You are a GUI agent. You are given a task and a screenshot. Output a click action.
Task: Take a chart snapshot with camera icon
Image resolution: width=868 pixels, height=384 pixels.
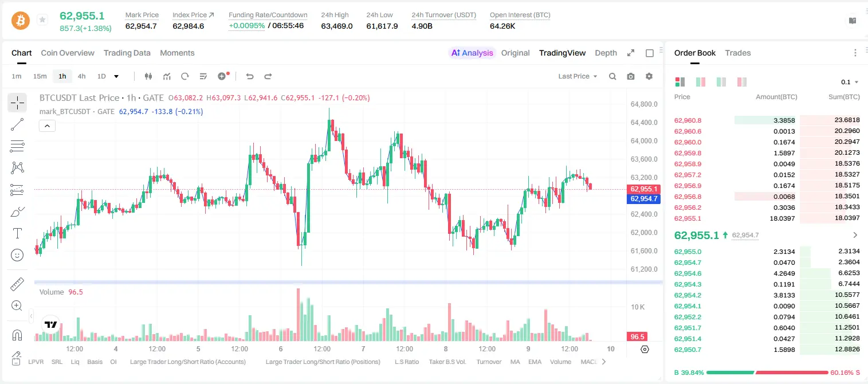pyautogui.click(x=631, y=76)
